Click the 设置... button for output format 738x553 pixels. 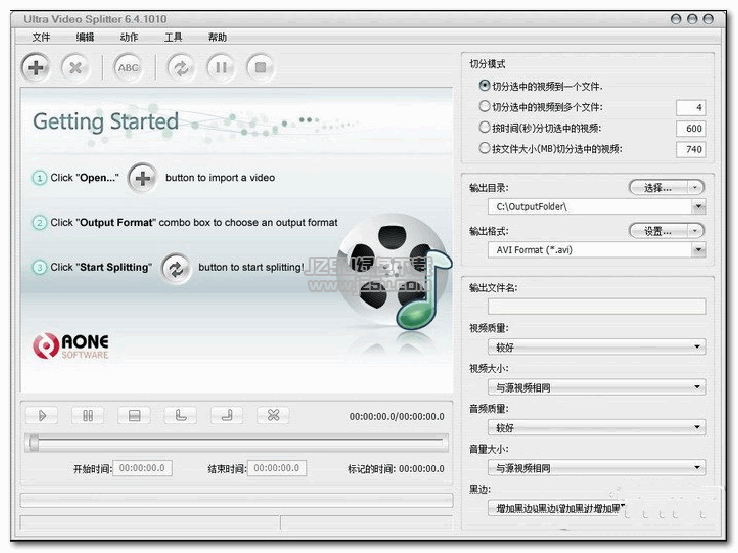(666, 230)
